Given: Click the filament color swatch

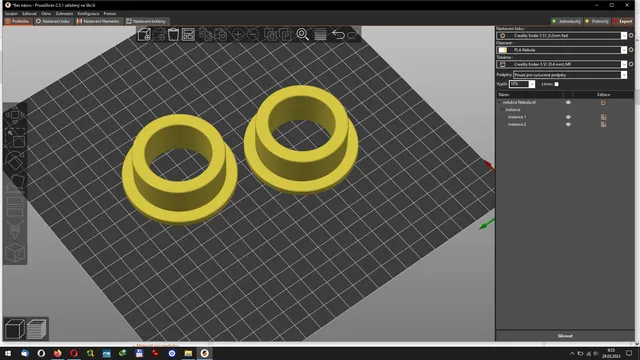Looking at the screenshot, I should (x=503, y=50).
